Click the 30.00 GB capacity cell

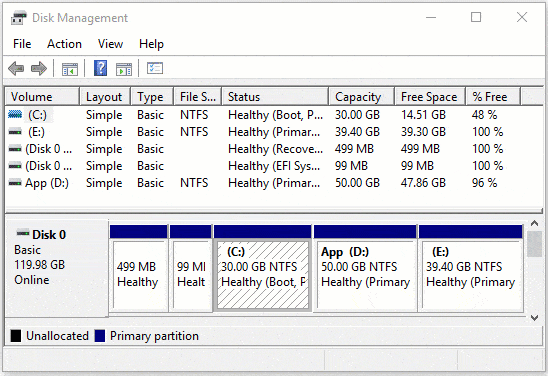[x=357, y=115]
